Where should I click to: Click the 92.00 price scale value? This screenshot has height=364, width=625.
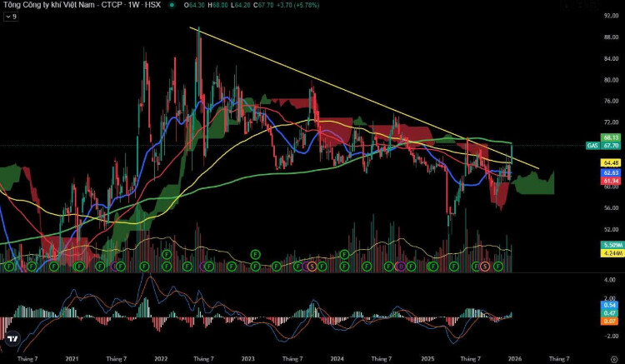coord(612,16)
